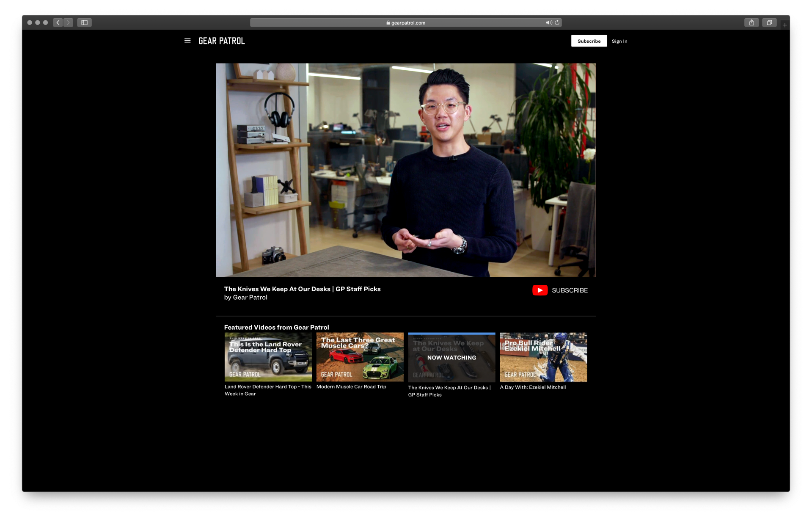The image size is (812, 521).
Task: Open a new browser tab
Action: tap(784, 25)
